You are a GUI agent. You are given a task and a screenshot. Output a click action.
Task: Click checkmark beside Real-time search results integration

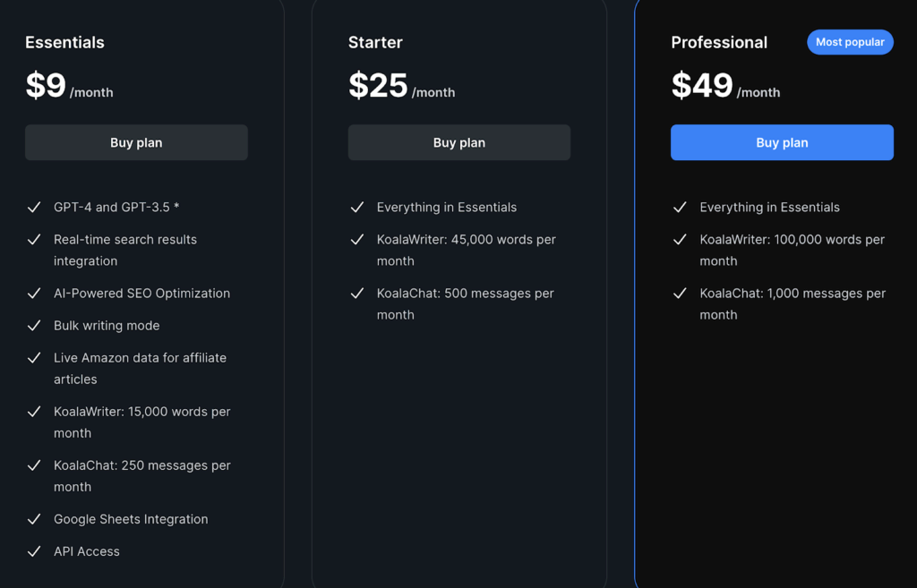tap(34, 240)
